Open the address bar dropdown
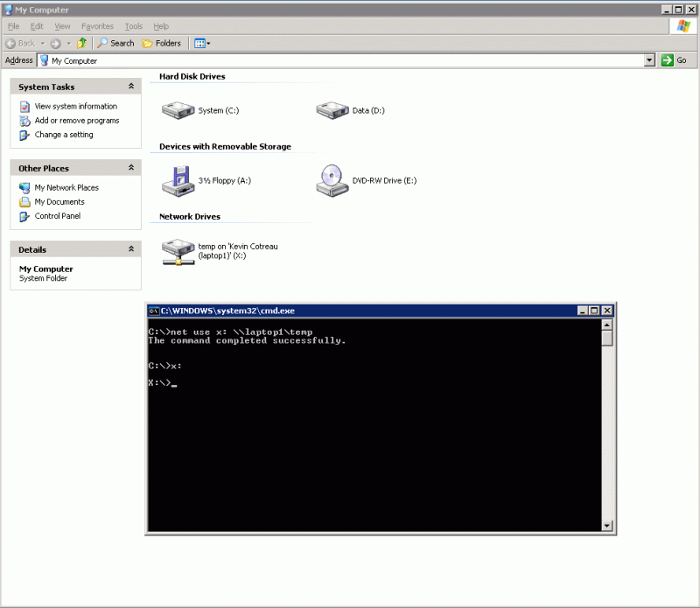Screen dimensions: 700x608 coord(649,60)
